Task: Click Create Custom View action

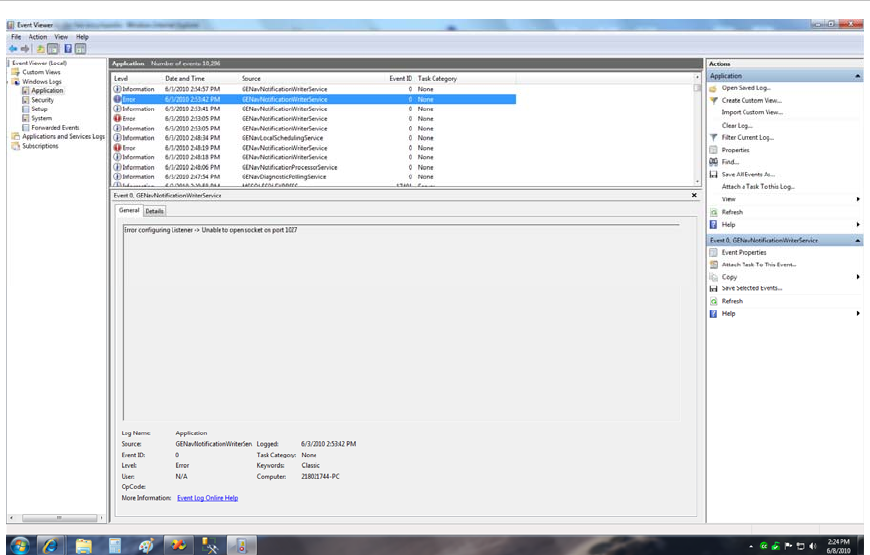Action: tap(751, 100)
